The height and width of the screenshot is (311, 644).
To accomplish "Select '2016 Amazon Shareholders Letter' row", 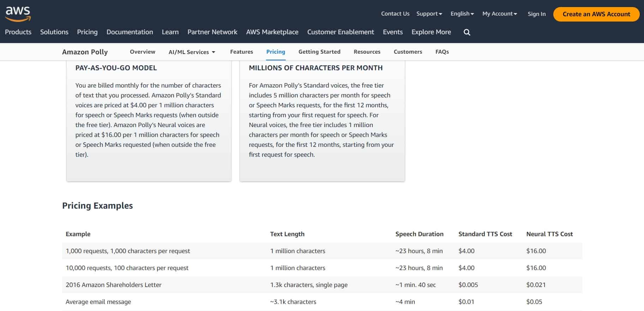I will [x=322, y=285].
